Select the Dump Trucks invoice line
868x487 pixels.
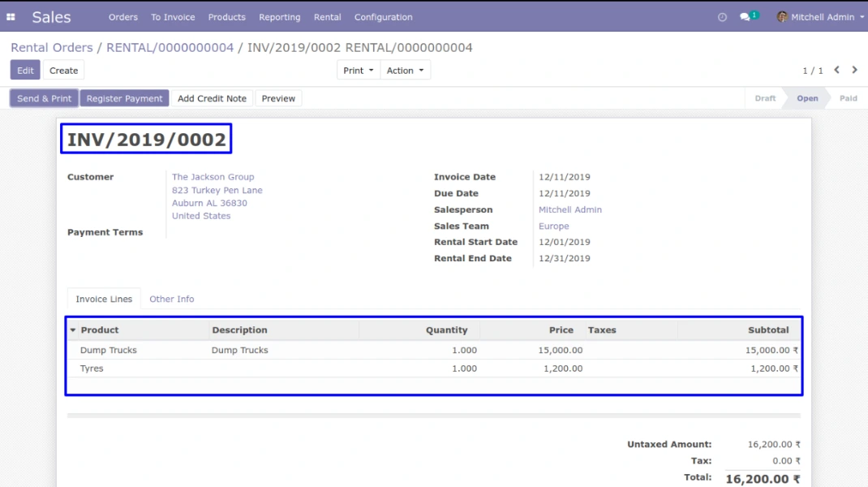click(109, 351)
